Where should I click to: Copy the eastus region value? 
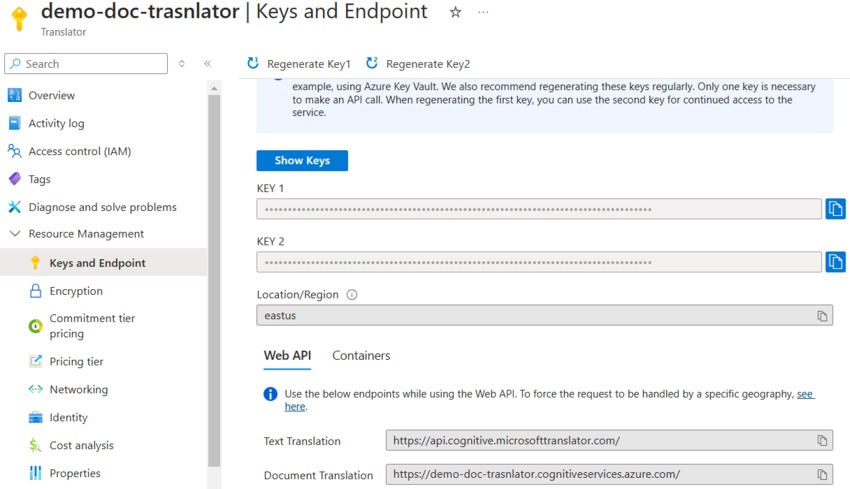(x=822, y=316)
